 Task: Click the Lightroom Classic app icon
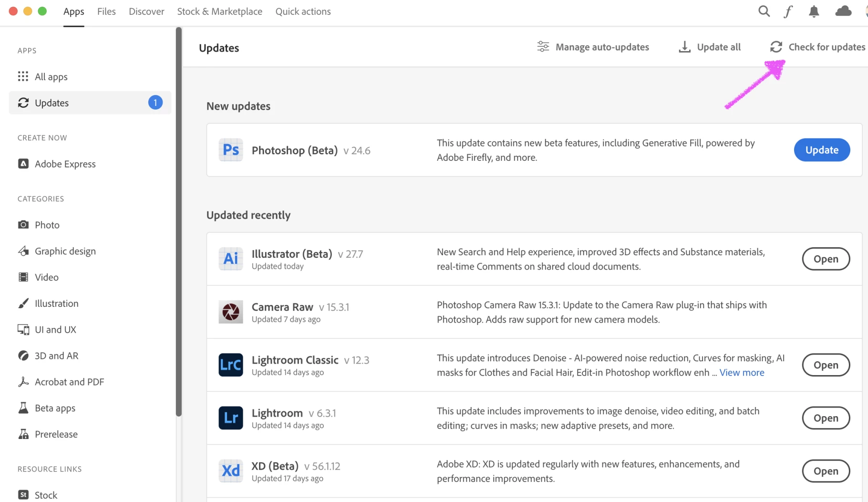(231, 365)
